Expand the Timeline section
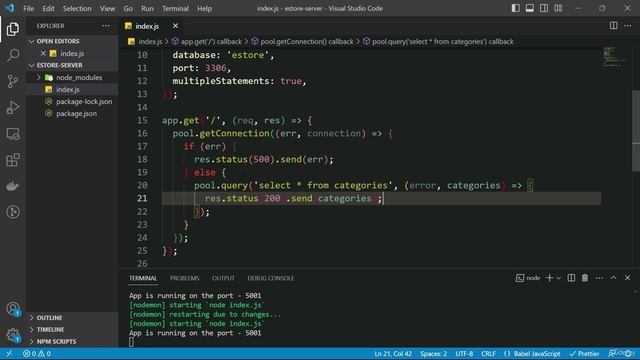The image size is (640, 360). (x=50, y=329)
